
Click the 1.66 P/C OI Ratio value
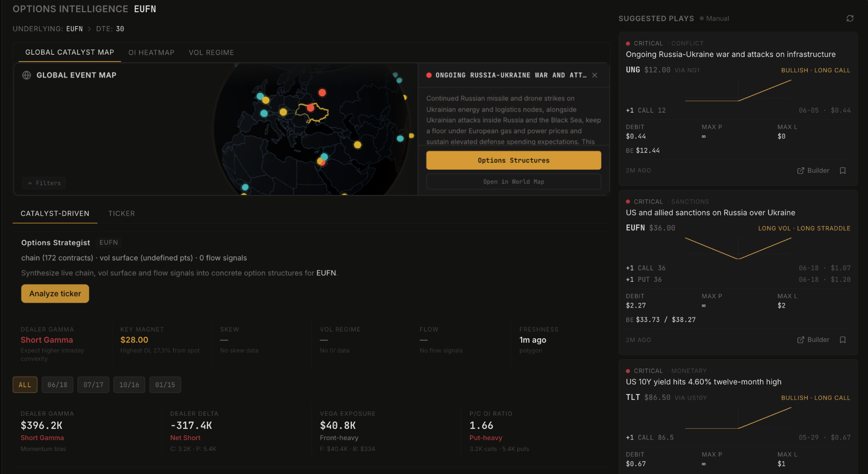481,426
